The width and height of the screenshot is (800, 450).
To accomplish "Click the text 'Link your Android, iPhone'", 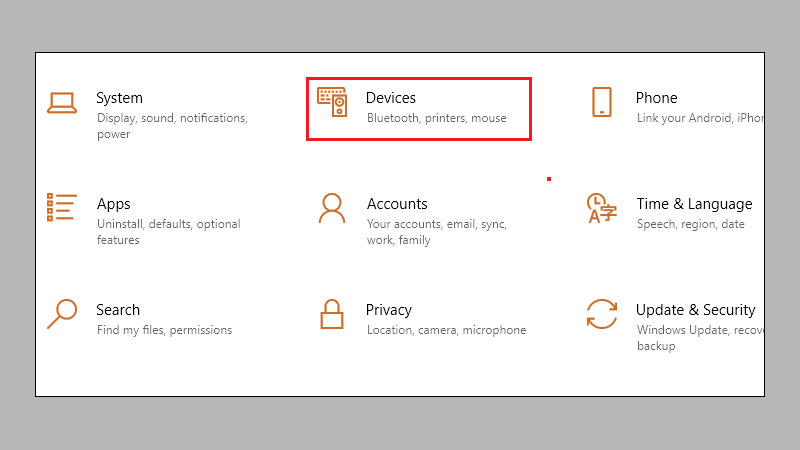I will coord(700,118).
